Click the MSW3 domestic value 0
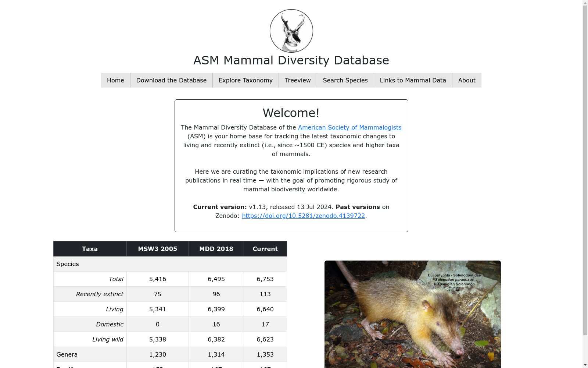This screenshot has width=588, height=368. coord(158,324)
